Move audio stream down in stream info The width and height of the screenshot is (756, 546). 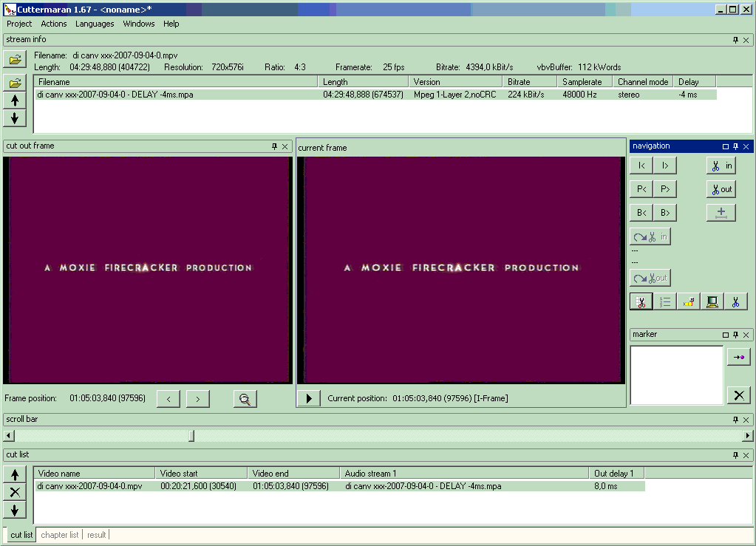(x=15, y=117)
